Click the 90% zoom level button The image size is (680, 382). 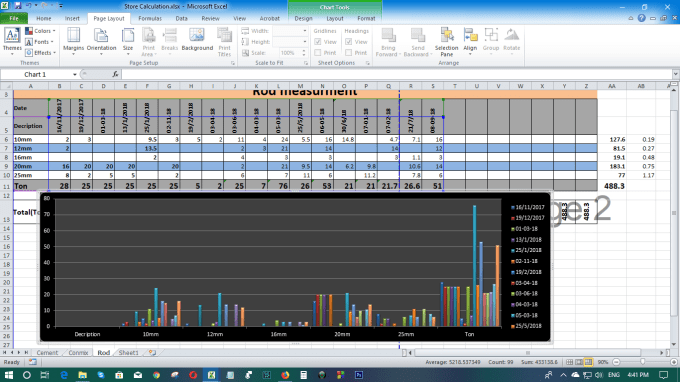pyautogui.click(x=603, y=362)
